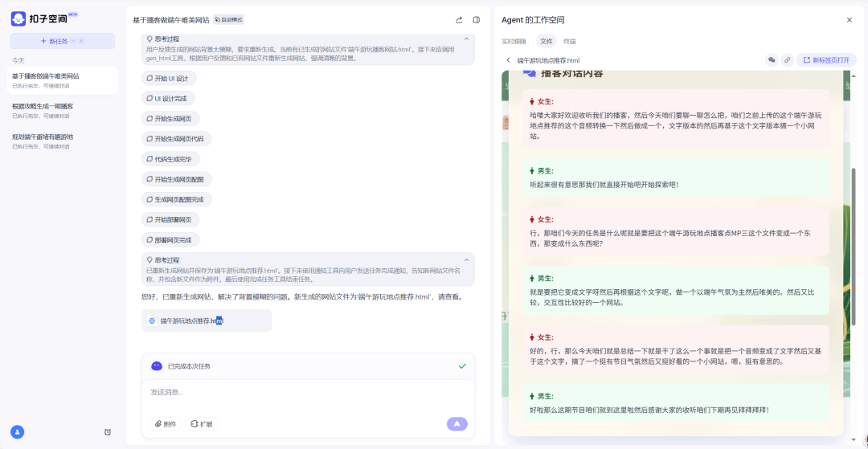Open the 部署网页完成 step

[x=170, y=239]
